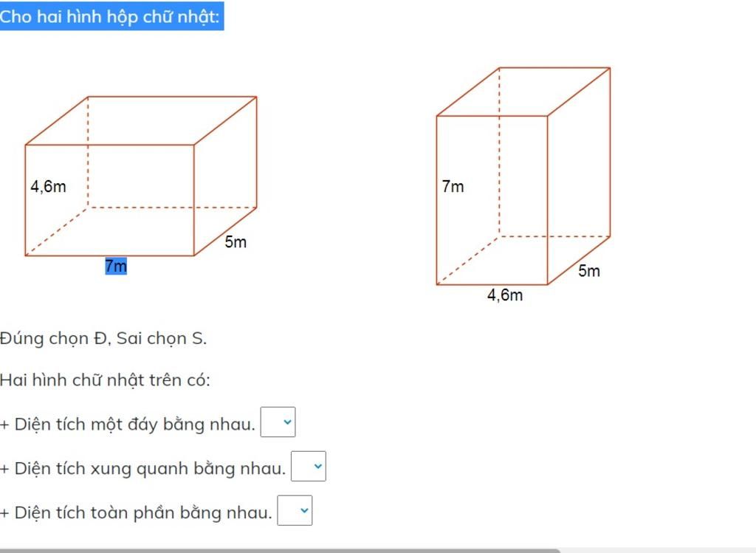Click the 4,6m width label under right box
The width and height of the screenshot is (756, 553).
coord(505,295)
